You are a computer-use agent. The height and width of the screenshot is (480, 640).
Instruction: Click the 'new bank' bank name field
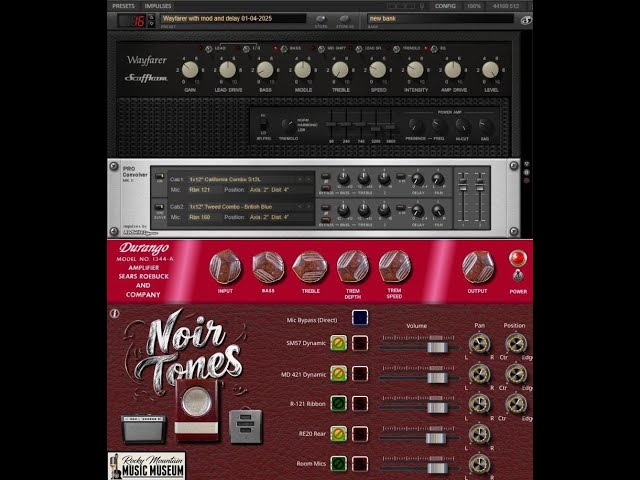coord(440,18)
